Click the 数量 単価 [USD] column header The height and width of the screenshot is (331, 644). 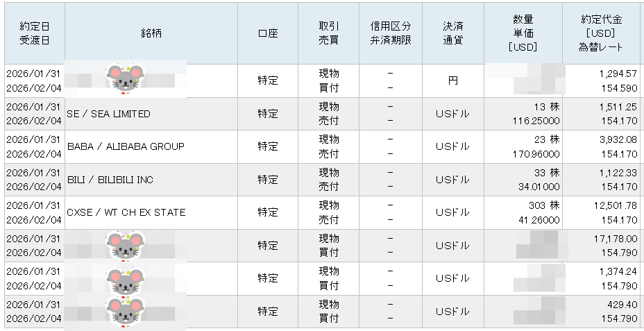pyautogui.click(x=524, y=33)
